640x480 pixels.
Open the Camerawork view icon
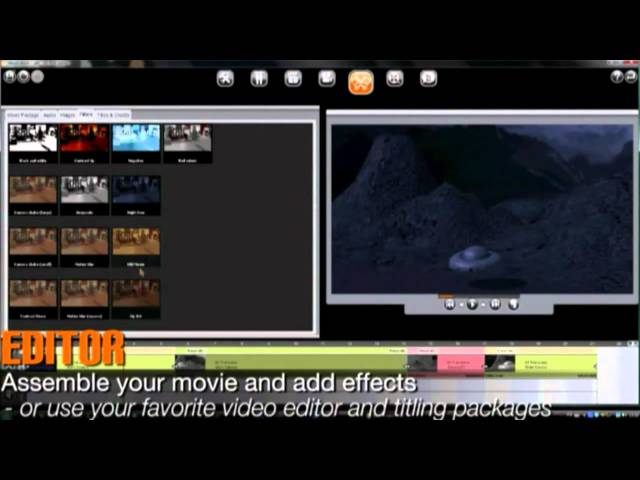pos(327,78)
